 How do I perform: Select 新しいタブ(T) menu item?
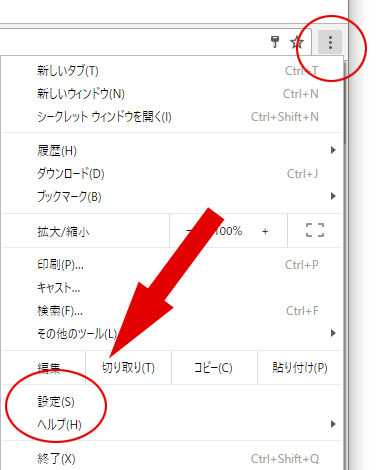(x=172, y=71)
